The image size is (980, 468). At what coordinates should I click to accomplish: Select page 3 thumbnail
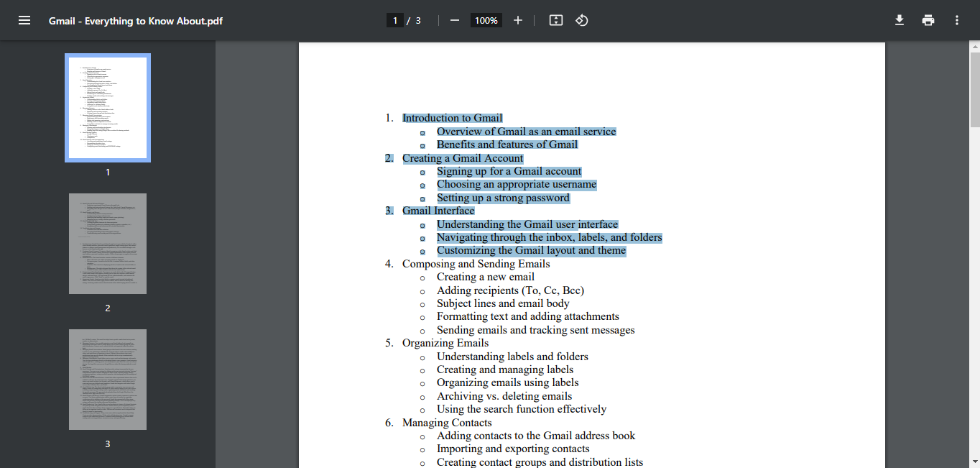pos(108,380)
